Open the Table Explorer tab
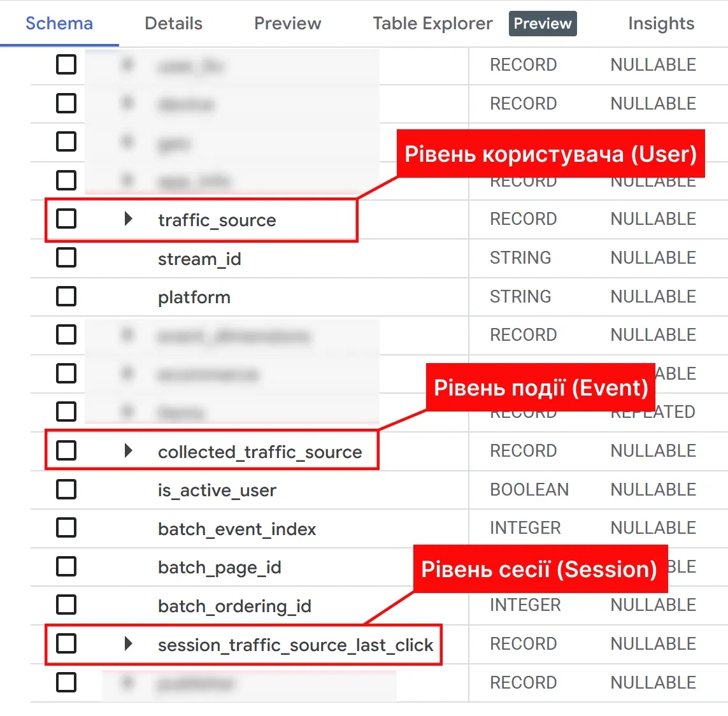This screenshot has height=716, width=728. 432,23
